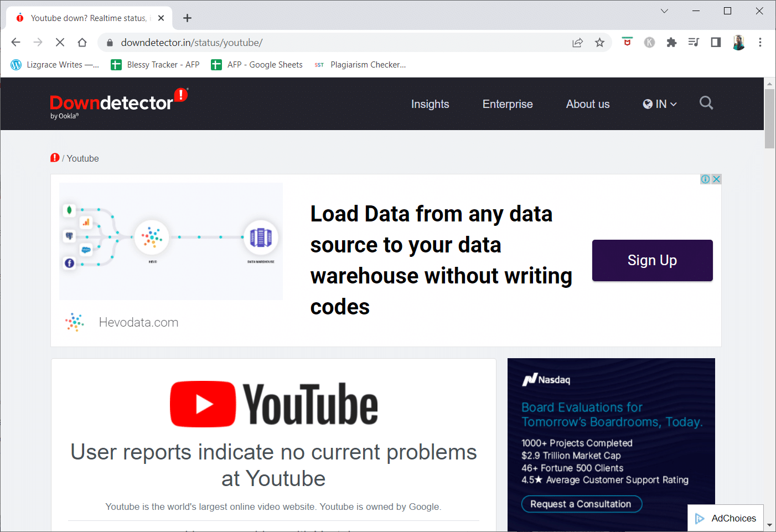This screenshot has width=776, height=532.
Task: Open tab search dropdown arrow
Action: pos(664,11)
